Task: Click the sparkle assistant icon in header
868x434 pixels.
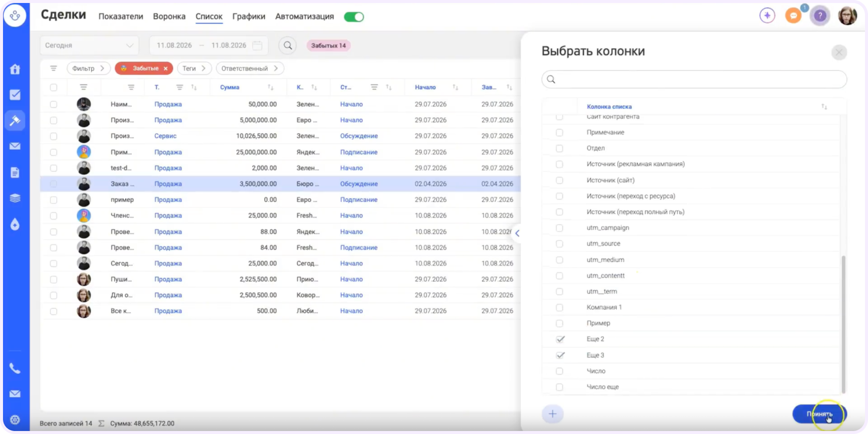Action: point(767,15)
